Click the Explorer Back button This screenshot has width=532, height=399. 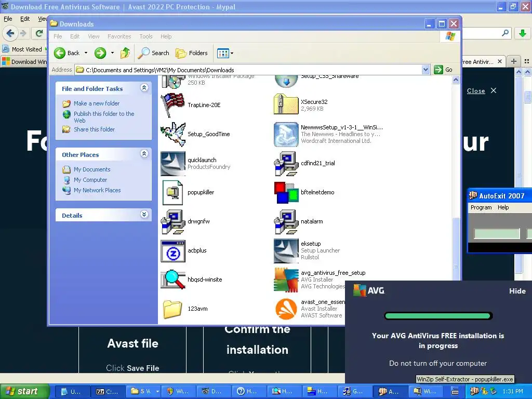click(x=67, y=53)
